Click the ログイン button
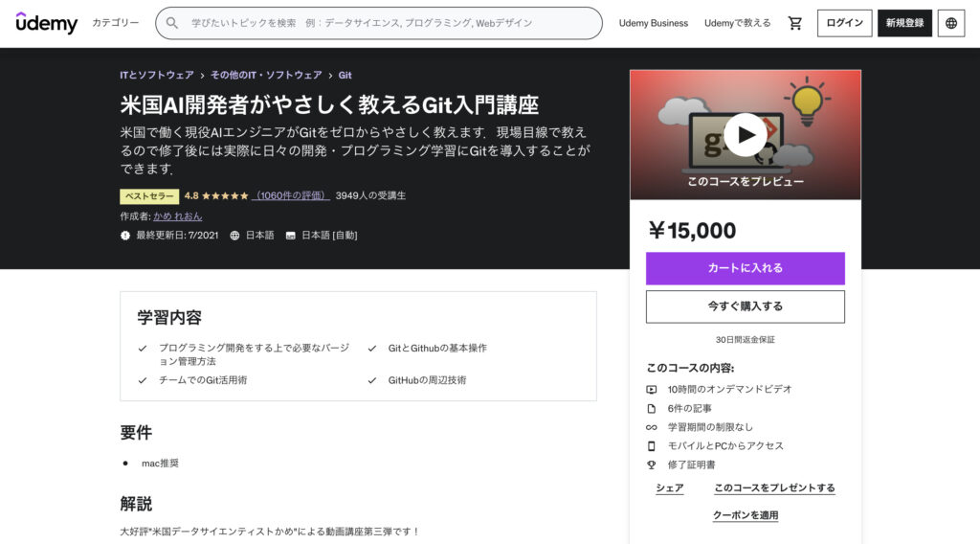This screenshot has height=544, width=980. pyautogui.click(x=844, y=23)
